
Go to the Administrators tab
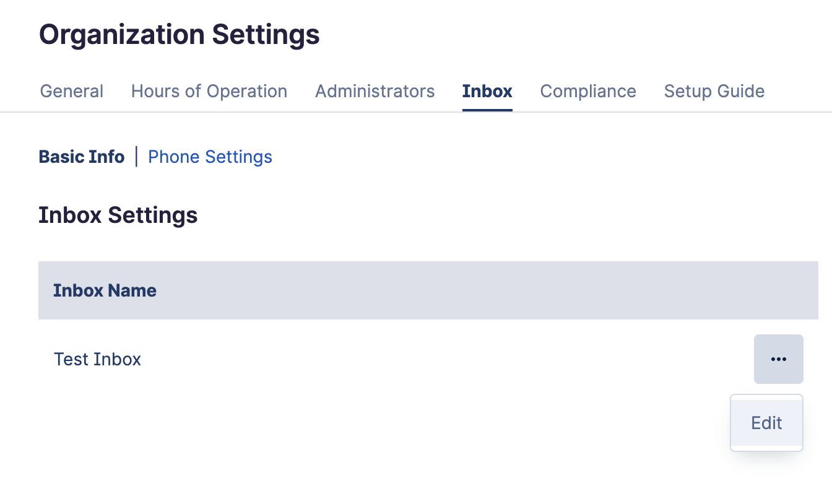375,91
